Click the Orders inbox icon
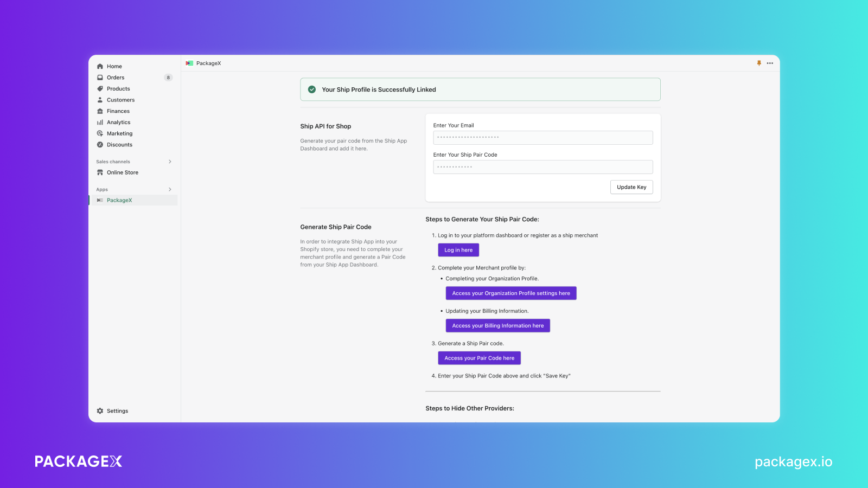The height and width of the screenshot is (488, 868). 100,78
